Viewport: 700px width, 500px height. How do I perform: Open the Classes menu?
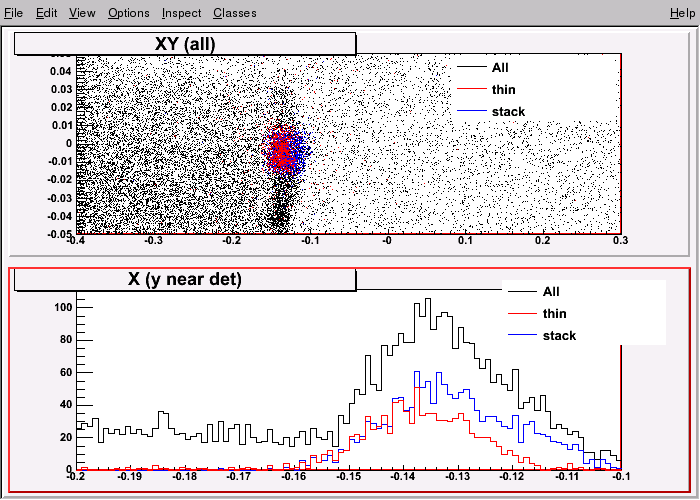click(235, 13)
